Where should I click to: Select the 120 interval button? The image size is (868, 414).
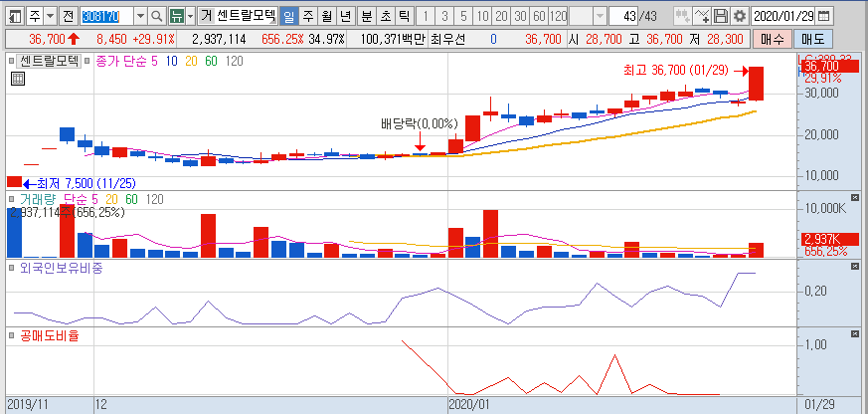click(x=558, y=17)
